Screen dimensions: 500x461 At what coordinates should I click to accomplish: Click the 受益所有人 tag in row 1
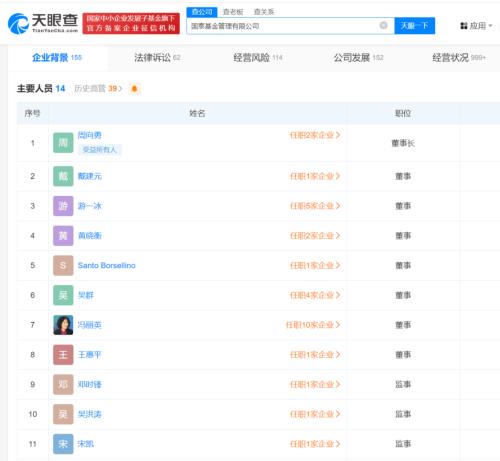coord(100,150)
